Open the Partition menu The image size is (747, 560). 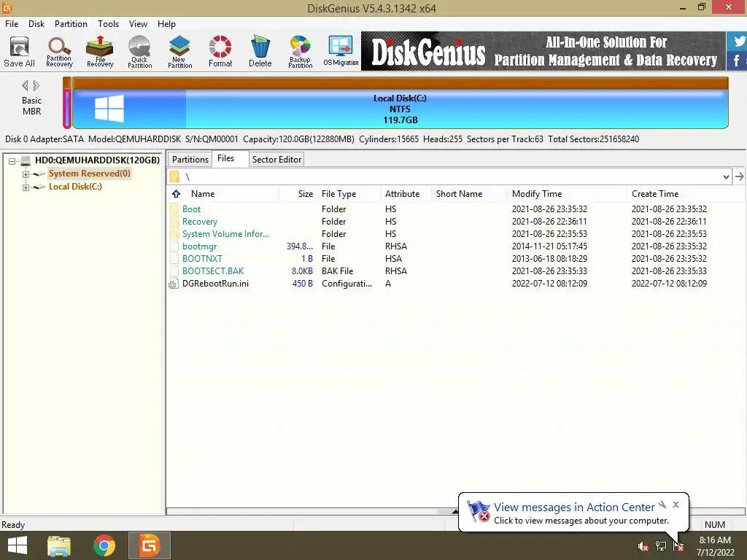pyautogui.click(x=71, y=24)
